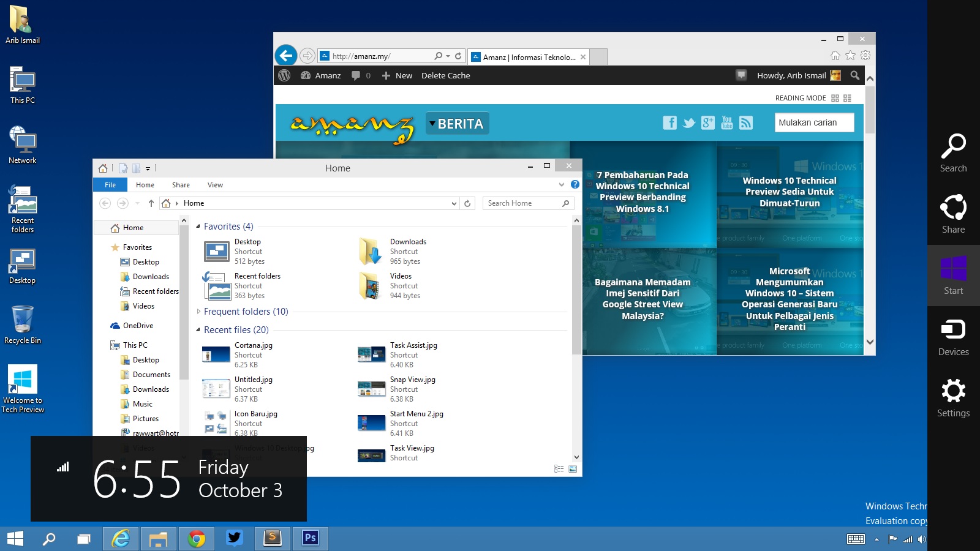Screen dimensions: 980x551
Task: Switch to Explorer Share ribbon tab
Action: click(x=181, y=185)
